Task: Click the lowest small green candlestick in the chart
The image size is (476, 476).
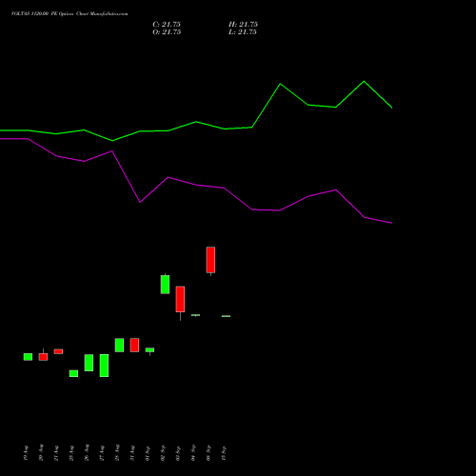Action: pos(73,373)
